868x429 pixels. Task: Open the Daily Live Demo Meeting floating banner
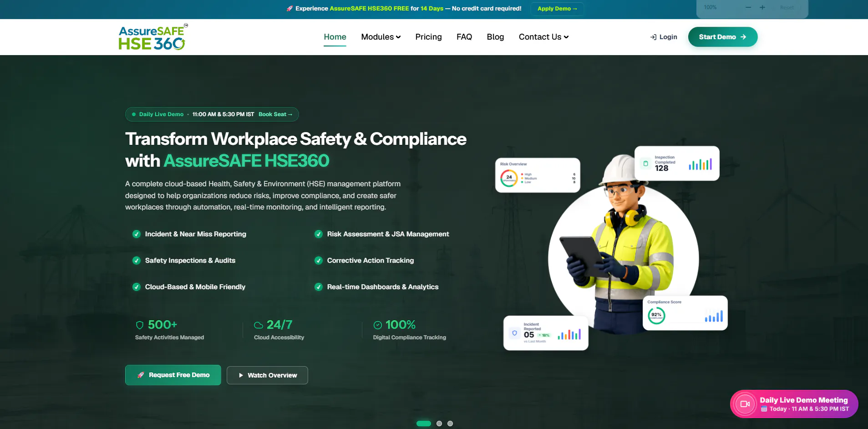(794, 404)
